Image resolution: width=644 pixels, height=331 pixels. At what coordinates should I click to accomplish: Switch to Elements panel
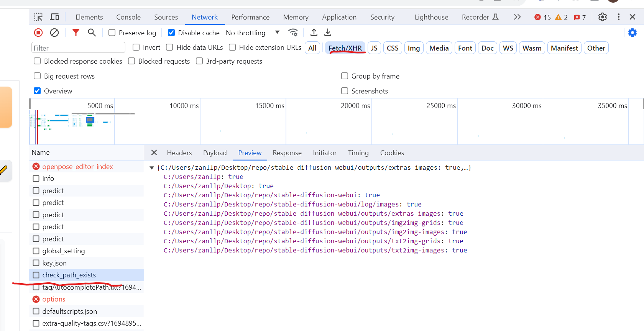[x=89, y=17]
